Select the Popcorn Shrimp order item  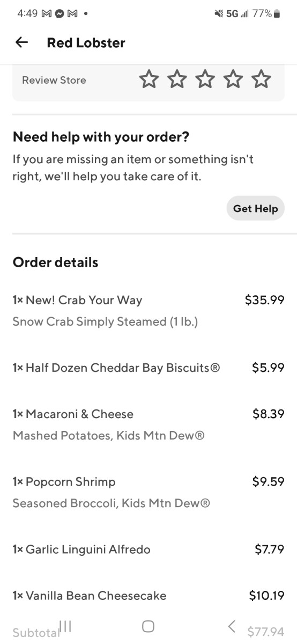(x=148, y=492)
